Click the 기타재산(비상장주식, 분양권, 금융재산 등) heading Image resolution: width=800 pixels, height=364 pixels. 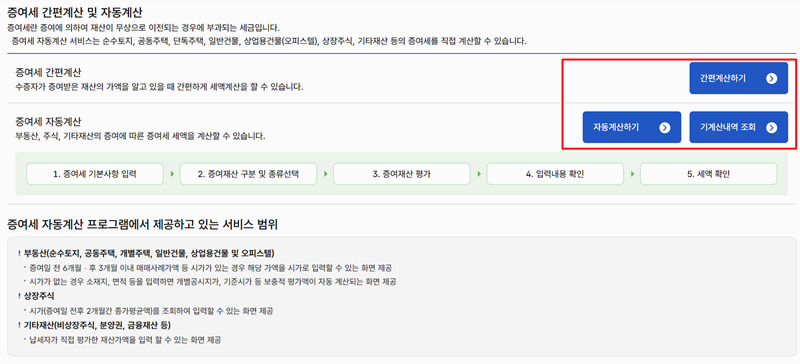[97, 325]
